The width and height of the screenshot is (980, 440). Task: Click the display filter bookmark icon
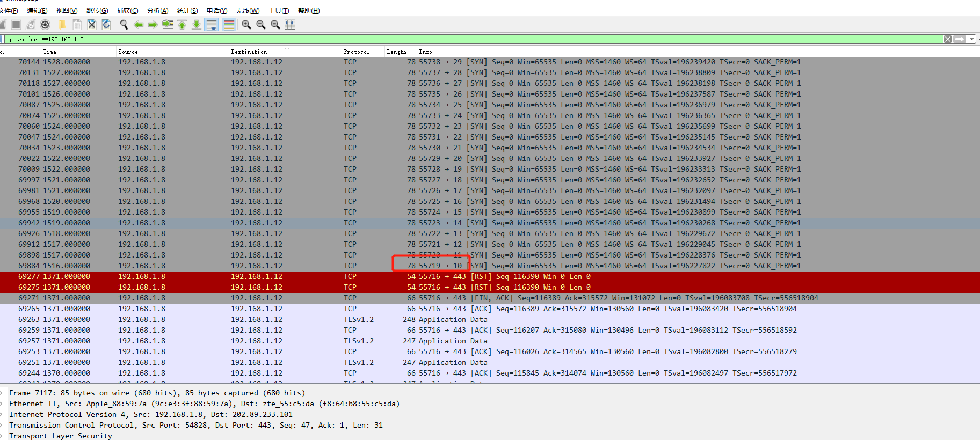pyautogui.click(x=2, y=39)
